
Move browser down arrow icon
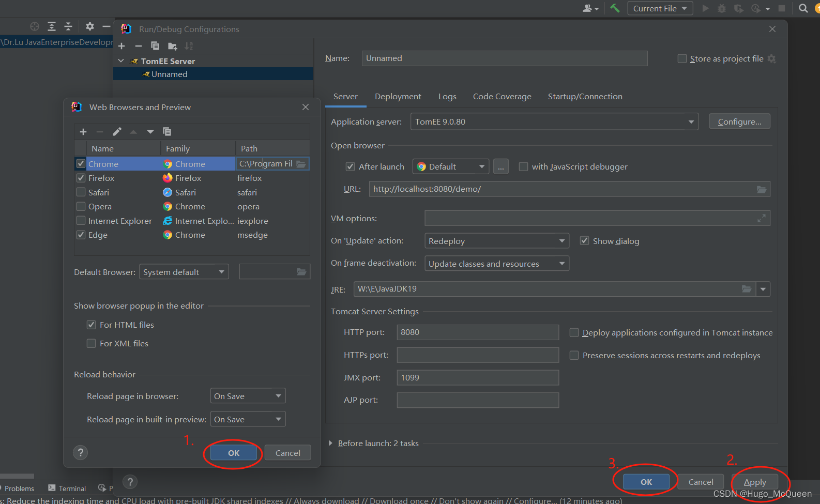pyautogui.click(x=150, y=132)
